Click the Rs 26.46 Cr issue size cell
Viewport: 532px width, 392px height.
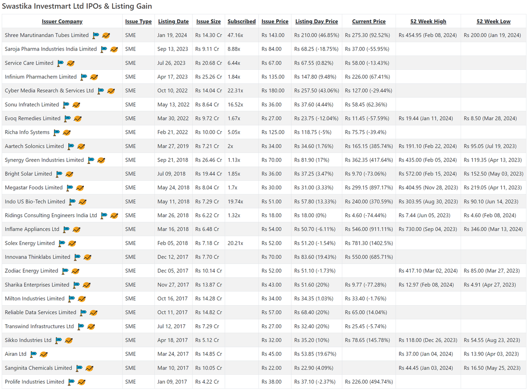(208, 160)
